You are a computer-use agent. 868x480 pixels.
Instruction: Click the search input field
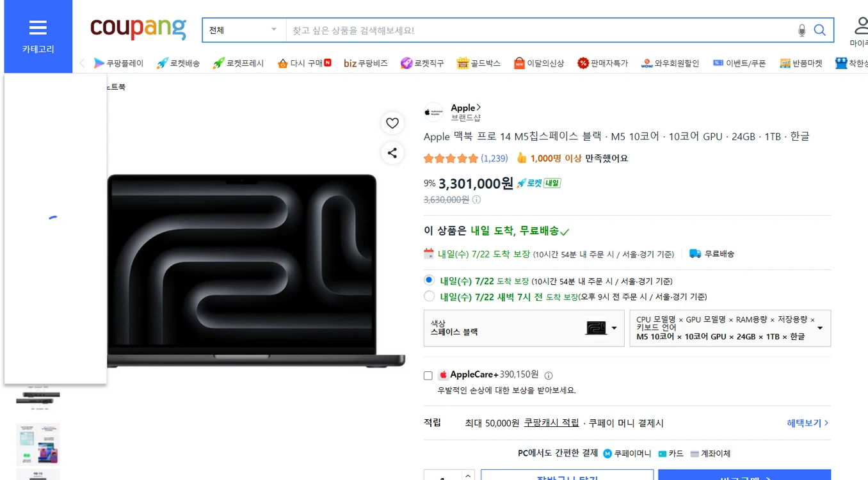(x=541, y=30)
